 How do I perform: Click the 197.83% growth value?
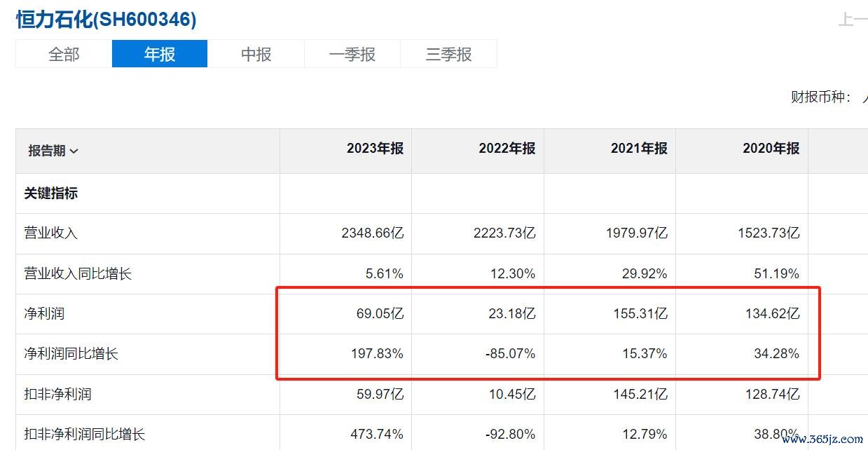click(377, 354)
